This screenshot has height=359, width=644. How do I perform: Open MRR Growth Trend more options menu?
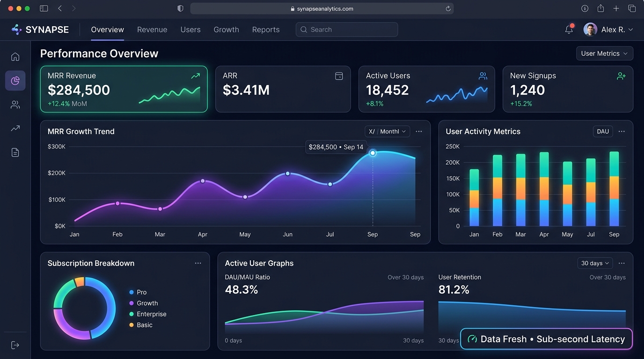pyautogui.click(x=419, y=131)
